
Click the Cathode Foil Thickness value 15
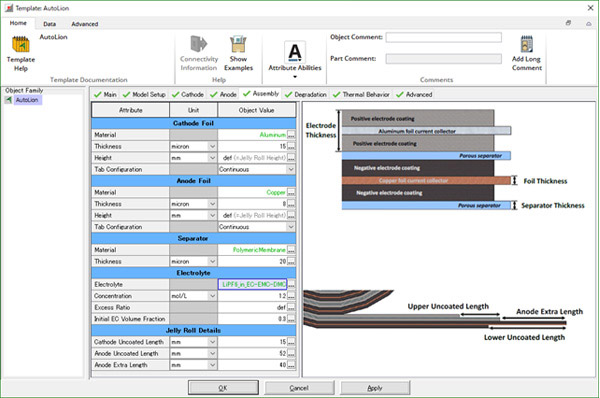(x=253, y=146)
